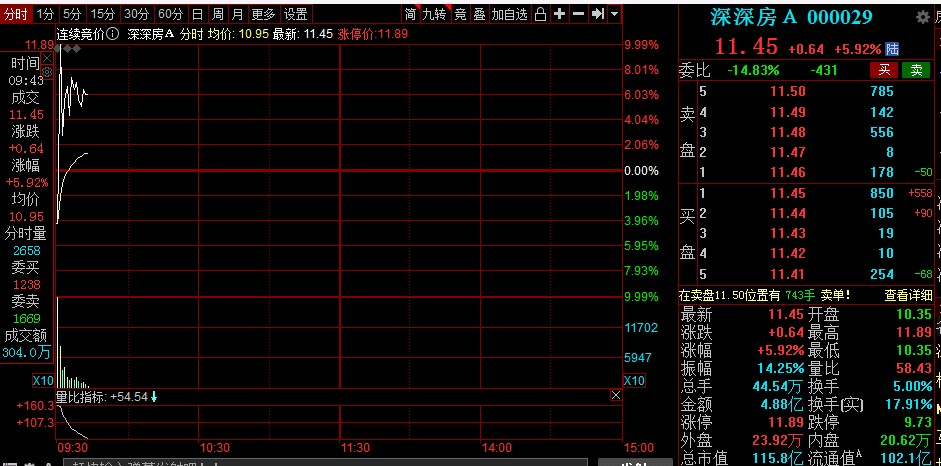Image resolution: width=941 pixels, height=466 pixels.
Task: Click the 成交额 value 304.0万
Action: 26,353
